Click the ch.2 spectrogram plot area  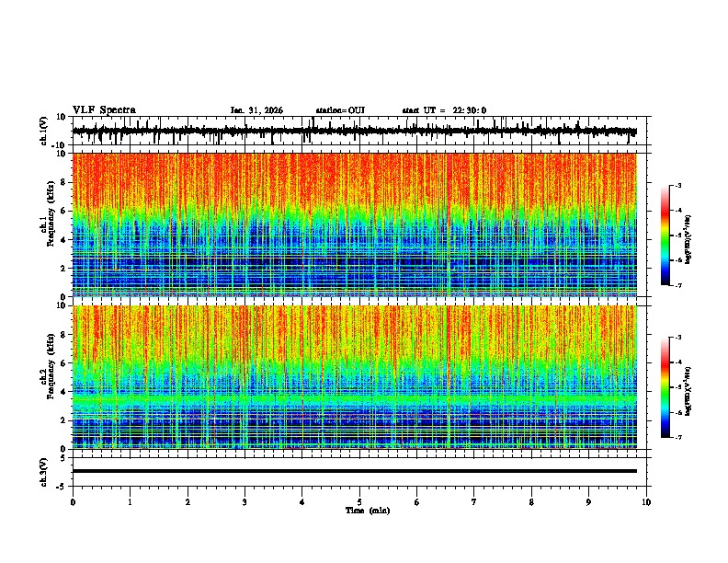tap(354, 377)
